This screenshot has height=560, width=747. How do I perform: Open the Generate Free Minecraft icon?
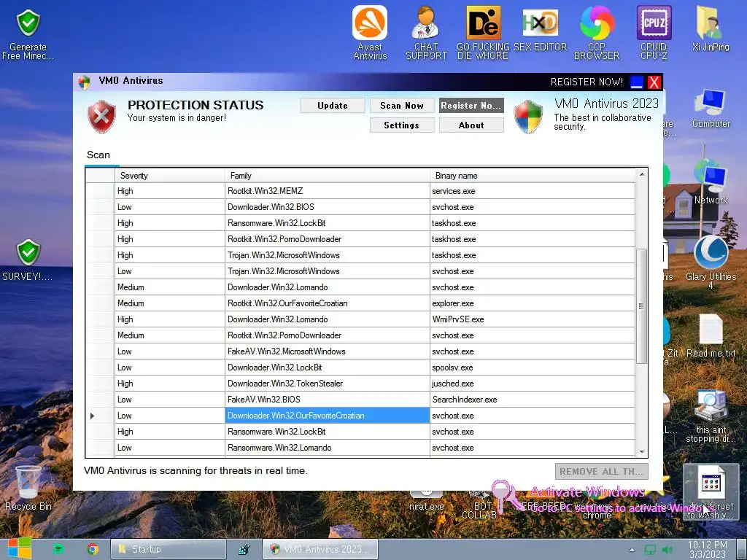[28, 34]
